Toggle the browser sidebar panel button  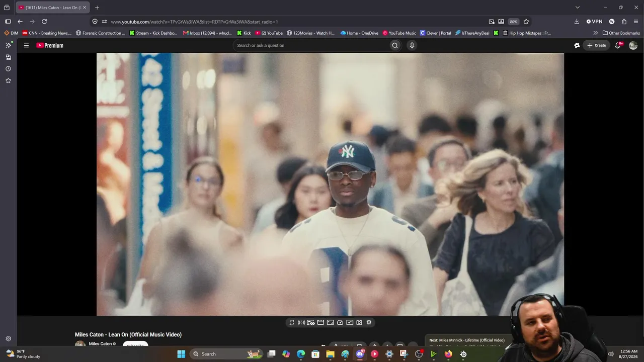8,22
